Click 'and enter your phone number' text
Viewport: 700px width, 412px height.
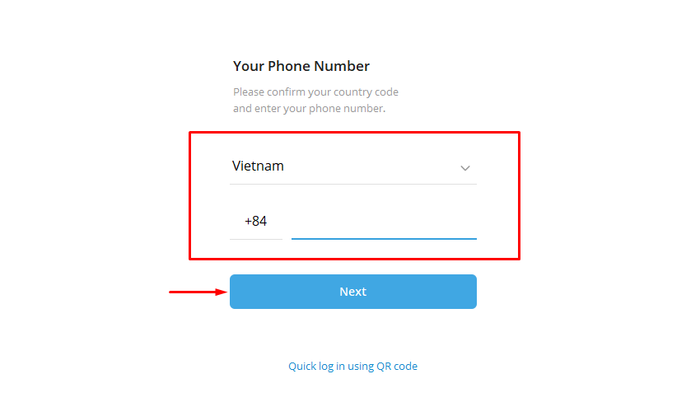(x=309, y=108)
